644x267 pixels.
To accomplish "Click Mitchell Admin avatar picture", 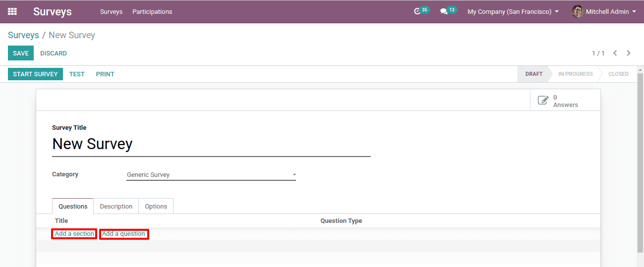I will [x=578, y=11].
